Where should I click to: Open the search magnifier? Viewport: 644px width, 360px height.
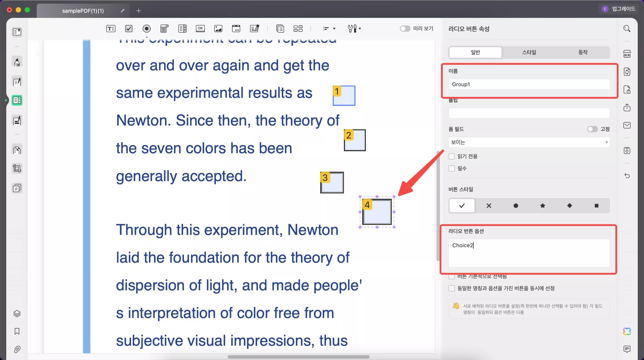click(x=627, y=29)
